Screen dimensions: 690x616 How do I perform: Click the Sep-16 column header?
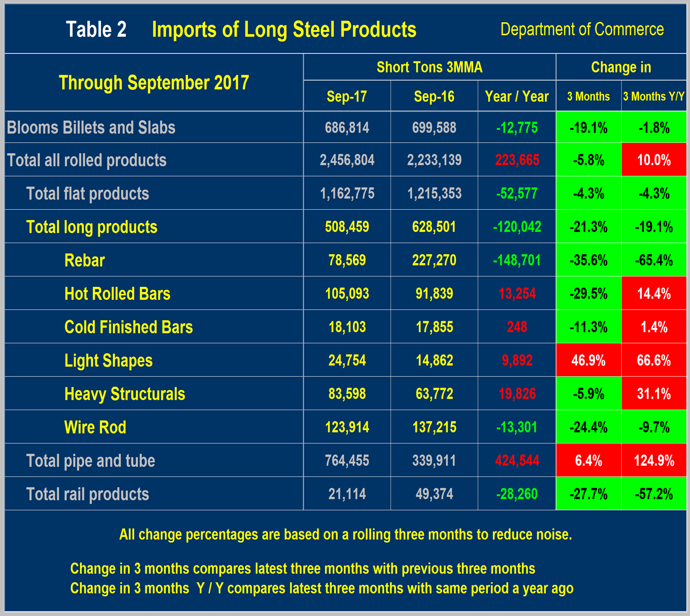coord(434,96)
